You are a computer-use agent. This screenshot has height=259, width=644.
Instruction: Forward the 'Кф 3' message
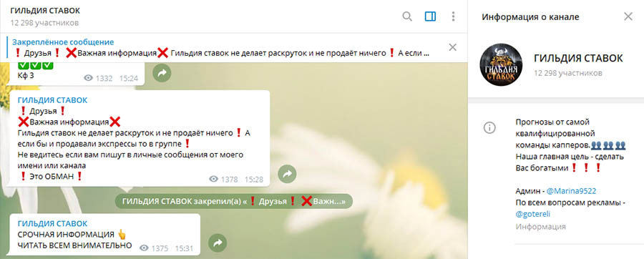click(x=162, y=73)
